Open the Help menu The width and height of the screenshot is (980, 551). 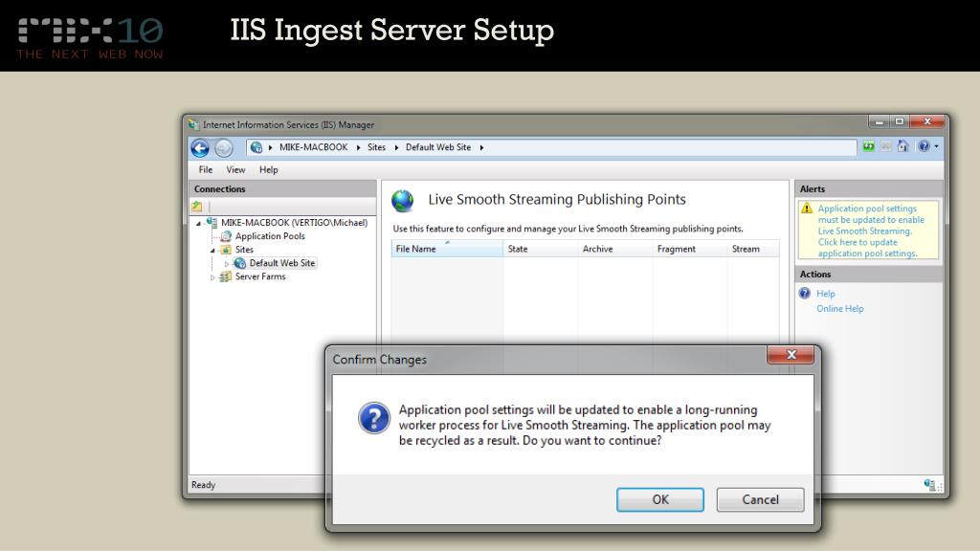269,170
